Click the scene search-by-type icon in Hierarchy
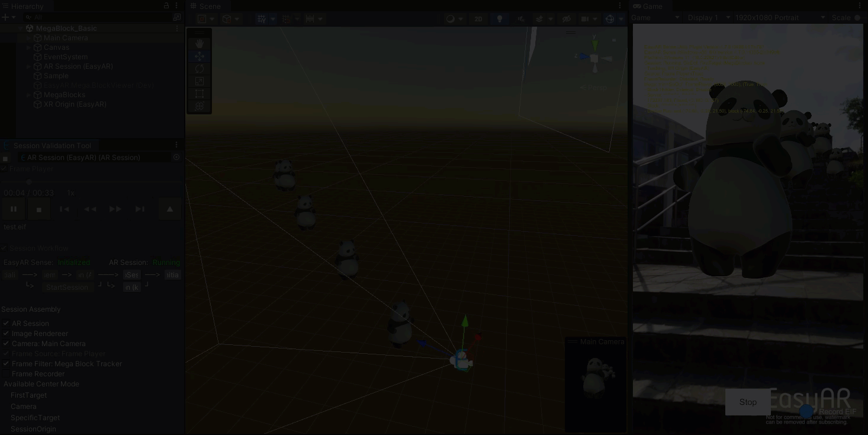 pyautogui.click(x=176, y=18)
